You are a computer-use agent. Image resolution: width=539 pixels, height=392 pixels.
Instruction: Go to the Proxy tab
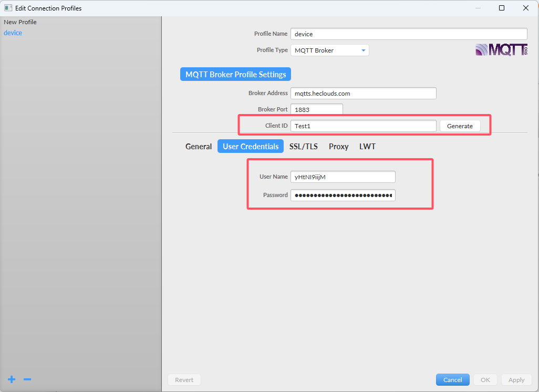click(338, 147)
